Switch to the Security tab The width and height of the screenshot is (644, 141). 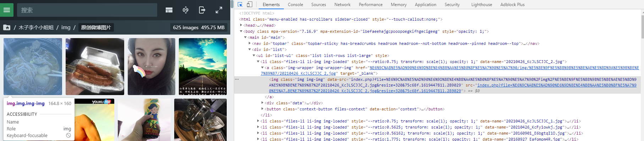pyautogui.click(x=452, y=5)
